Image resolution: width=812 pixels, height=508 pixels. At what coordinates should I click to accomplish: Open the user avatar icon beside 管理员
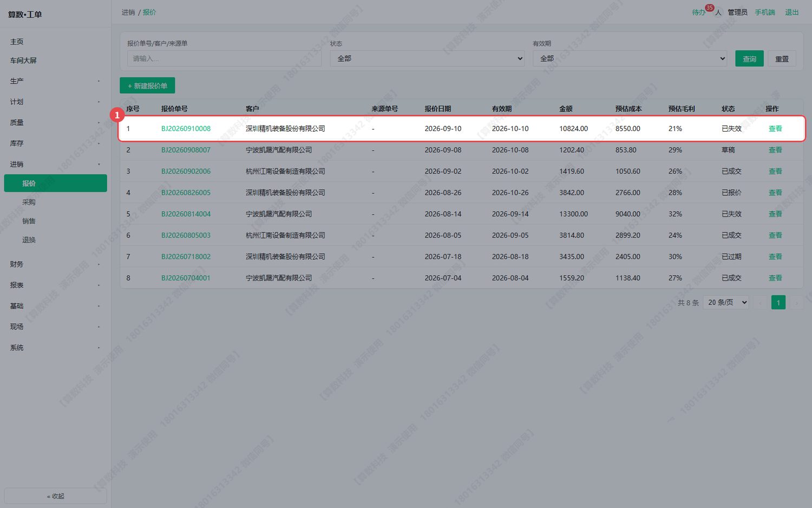718,12
